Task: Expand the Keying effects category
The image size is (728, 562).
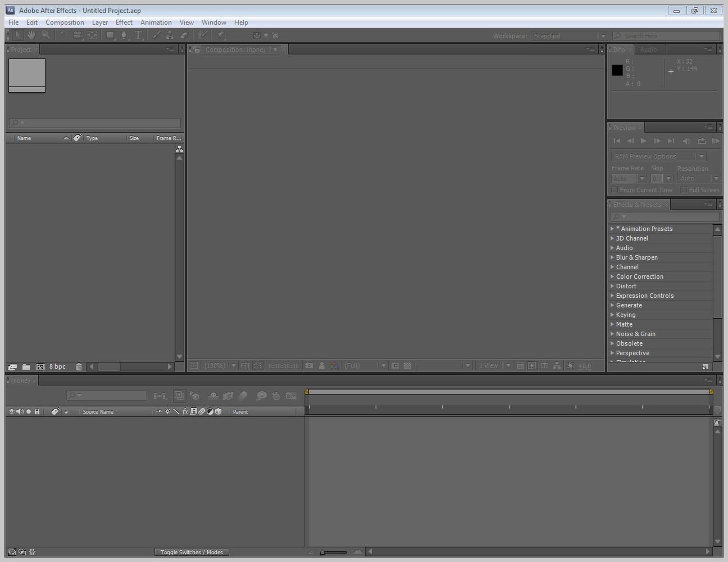Action: coord(612,315)
